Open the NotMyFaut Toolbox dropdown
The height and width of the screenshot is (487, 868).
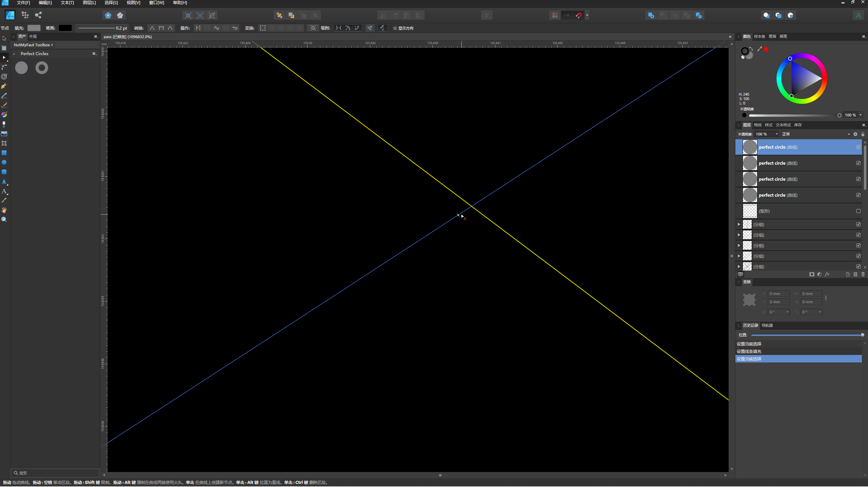[x=33, y=45]
